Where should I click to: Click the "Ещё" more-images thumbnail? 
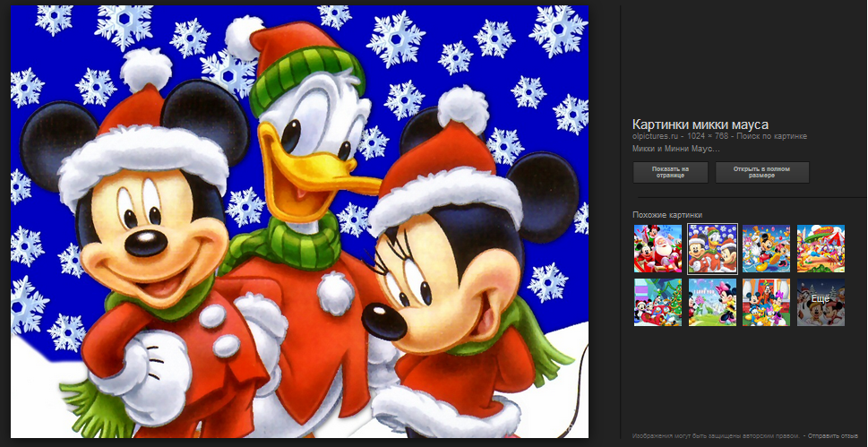pyautogui.click(x=821, y=302)
